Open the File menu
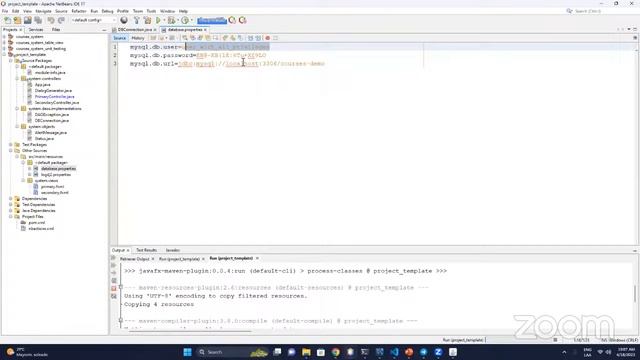The height and width of the screenshot is (360, 640). tap(5, 11)
